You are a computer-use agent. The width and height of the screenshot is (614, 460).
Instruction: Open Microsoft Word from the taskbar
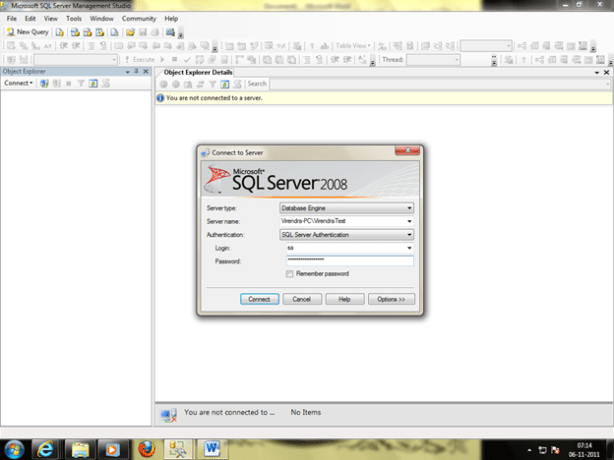point(211,447)
